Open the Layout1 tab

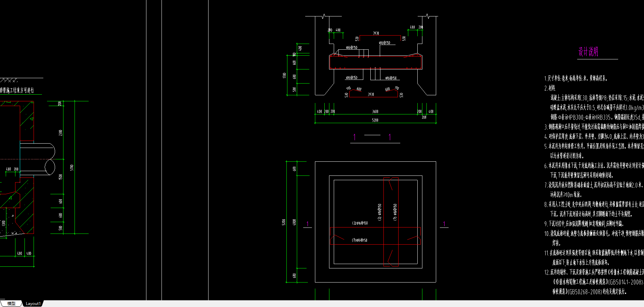[33, 304]
